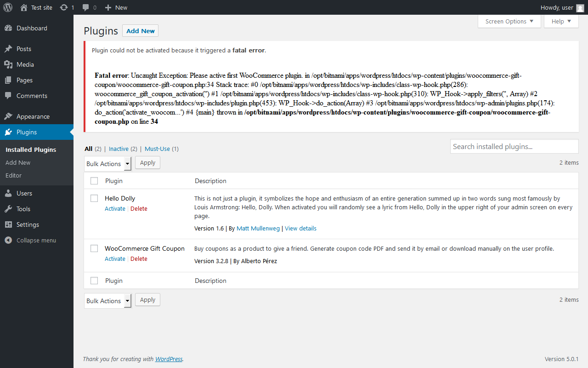Click the top 2 items count
Viewport: 588px width, 368px height.
point(569,162)
